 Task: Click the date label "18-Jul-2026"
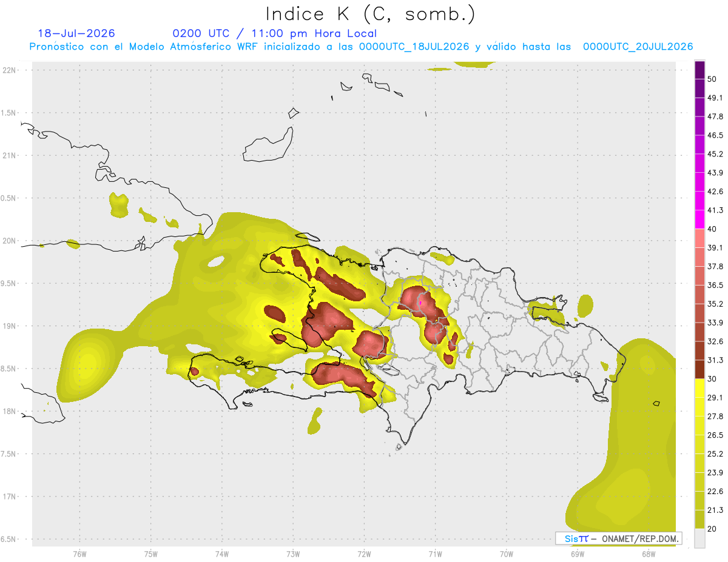pyautogui.click(x=76, y=33)
